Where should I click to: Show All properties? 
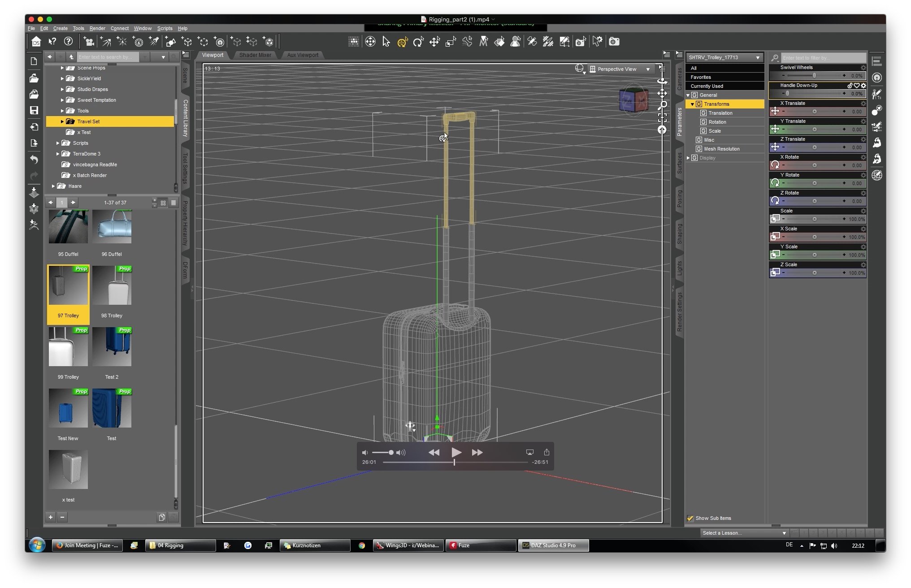[724, 68]
